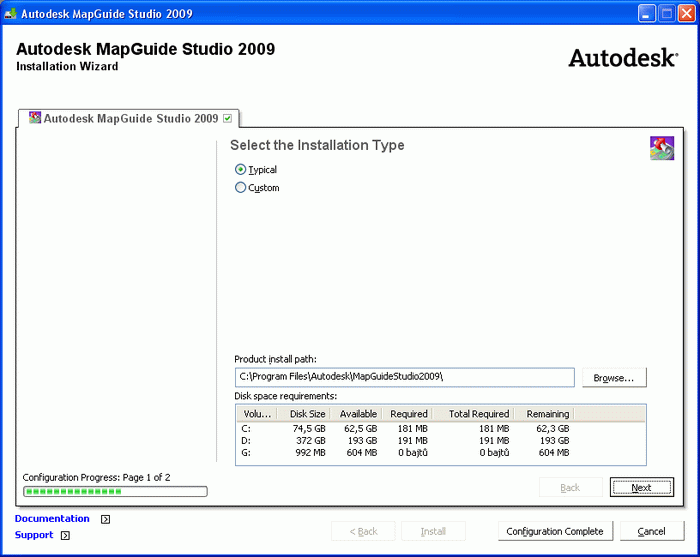Screen dimensions: 700x557
Task: Click the installer icon in title bar
Action: pyautogui.click(x=10, y=13)
